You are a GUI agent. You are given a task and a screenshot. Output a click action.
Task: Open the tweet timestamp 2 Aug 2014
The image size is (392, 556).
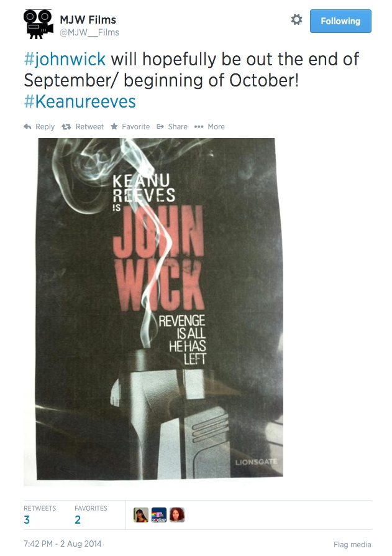(62, 544)
